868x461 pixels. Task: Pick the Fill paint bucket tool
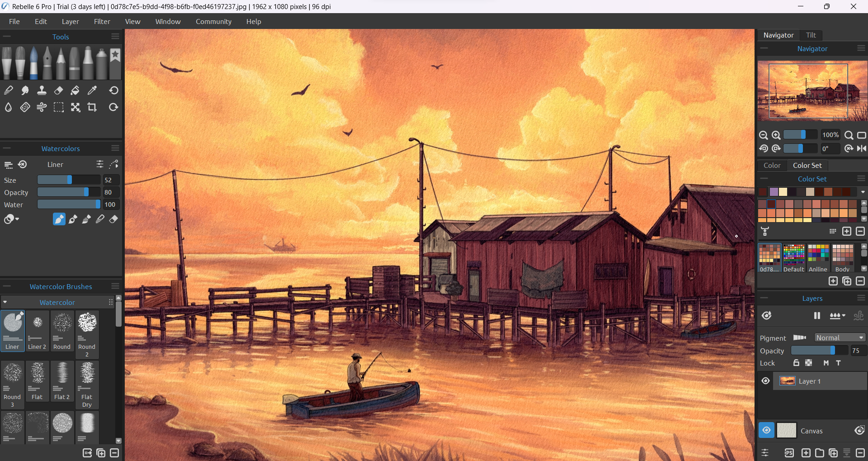click(x=75, y=90)
